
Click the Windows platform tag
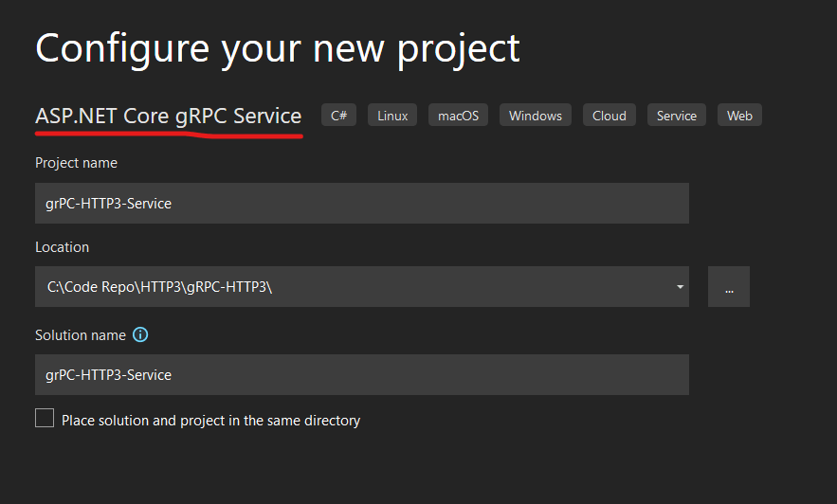[x=535, y=116]
